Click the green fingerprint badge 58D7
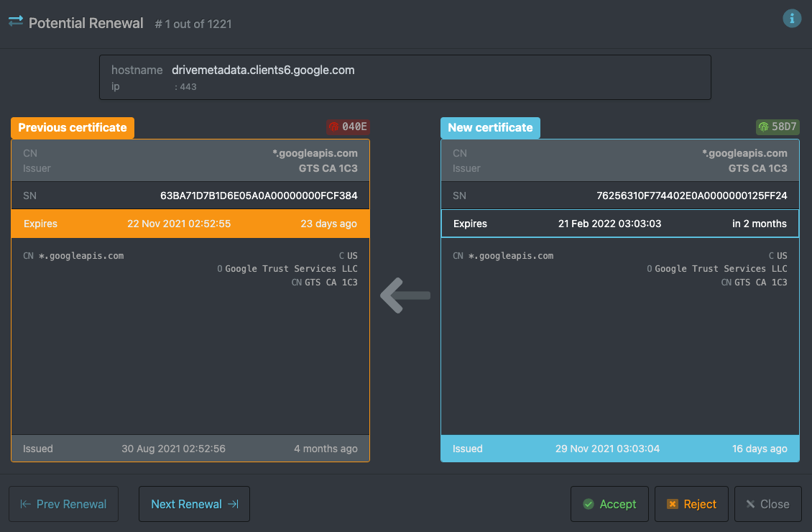 pos(778,126)
